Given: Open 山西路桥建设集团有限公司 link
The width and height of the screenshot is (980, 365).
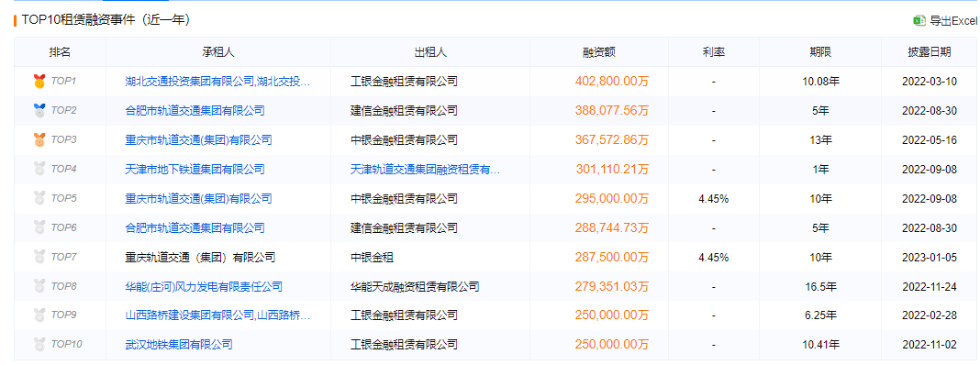Looking at the screenshot, I should (217, 315).
